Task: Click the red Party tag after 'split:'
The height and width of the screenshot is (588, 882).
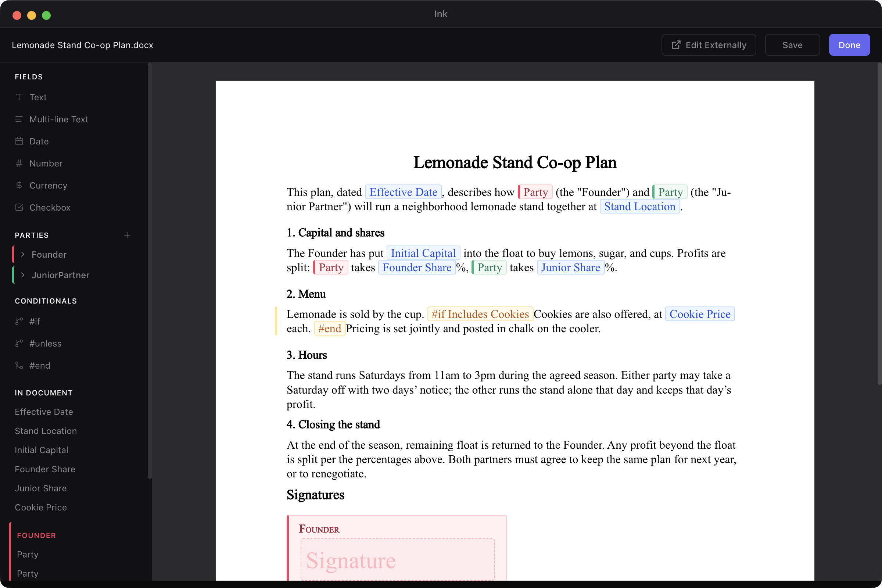Action: point(331,268)
